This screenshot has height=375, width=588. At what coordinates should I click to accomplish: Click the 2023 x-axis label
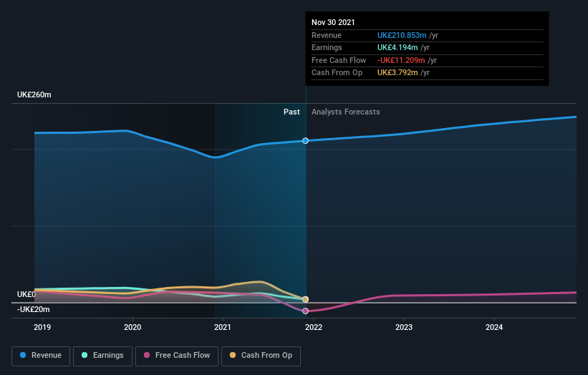pos(403,327)
